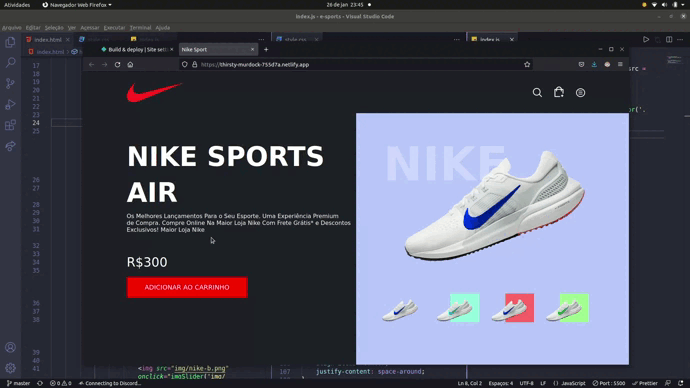The image size is (690, 388).
Task: Go to Firefox home page
Action: 130,64
